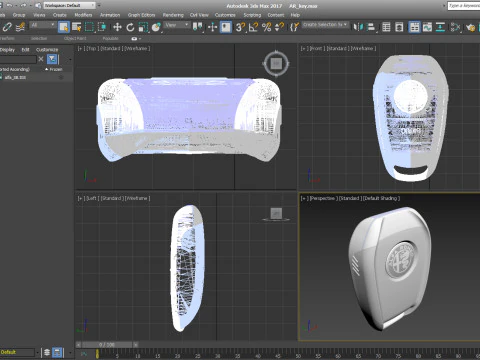
Task: Toggle the Scene Explorer icon
Action: click(x=386, y=27)
